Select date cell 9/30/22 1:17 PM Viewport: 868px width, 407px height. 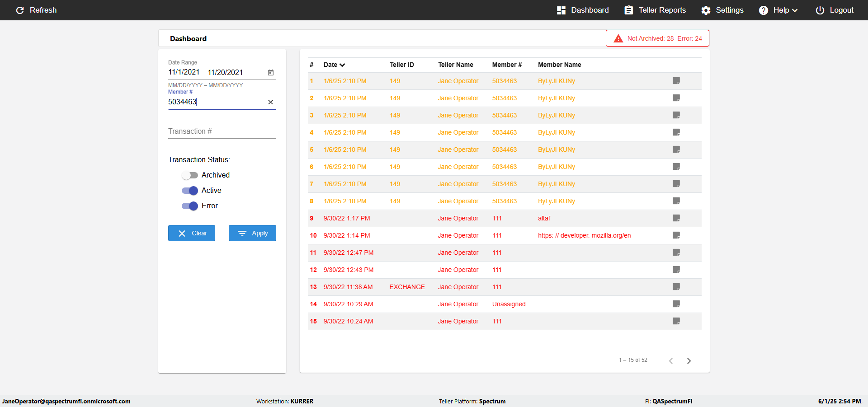(347, 218)
